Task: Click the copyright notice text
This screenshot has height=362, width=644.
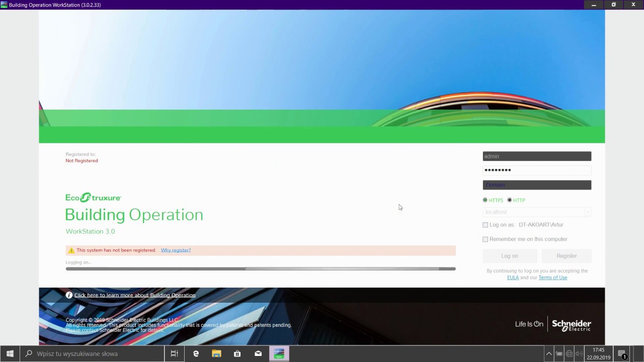Action: (179, 325)
